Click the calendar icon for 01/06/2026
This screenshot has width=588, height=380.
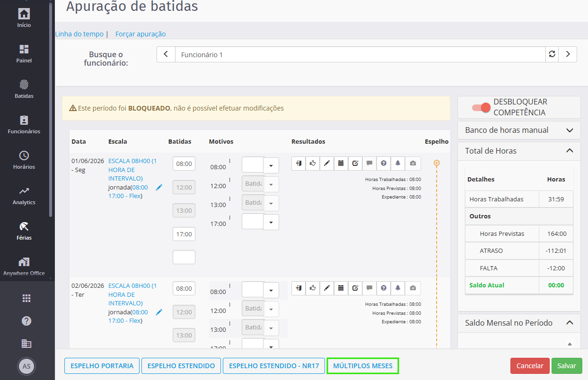341,163
